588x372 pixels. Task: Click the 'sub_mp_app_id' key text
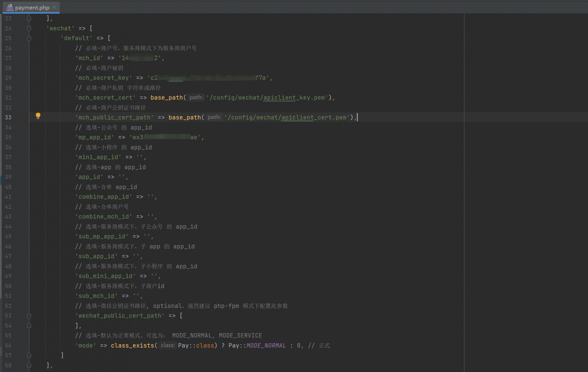(x=102, y=236)
